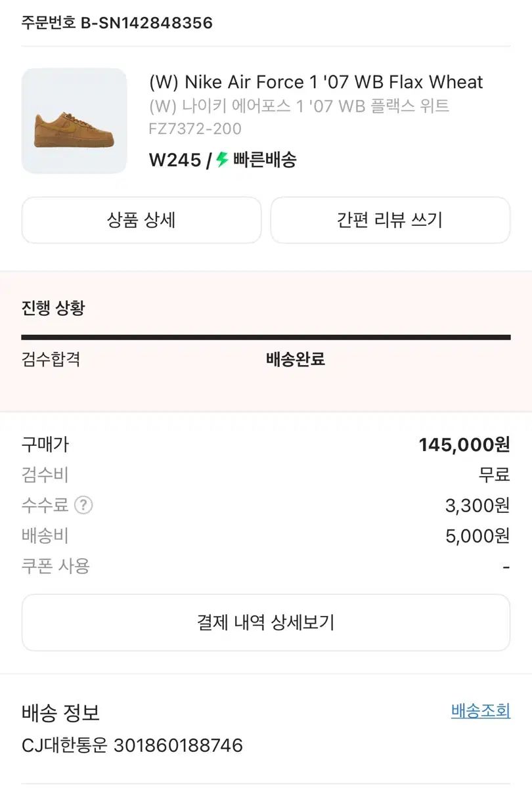Tap 간편 리뷰 쓰기 review button
The height and width of the screenshot is (788, 532).
point(390,220)
